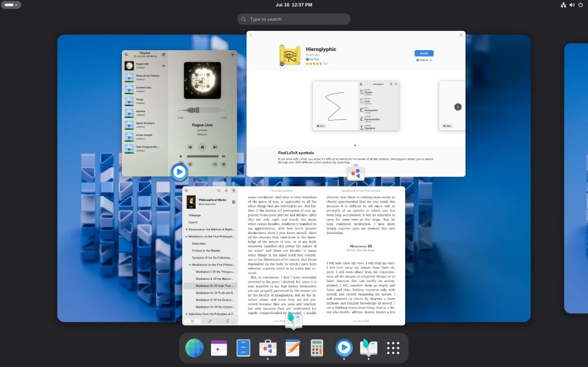Play the Spore Structure track
The width and height of the screenshot is (588, 367).
pos(145,125)
